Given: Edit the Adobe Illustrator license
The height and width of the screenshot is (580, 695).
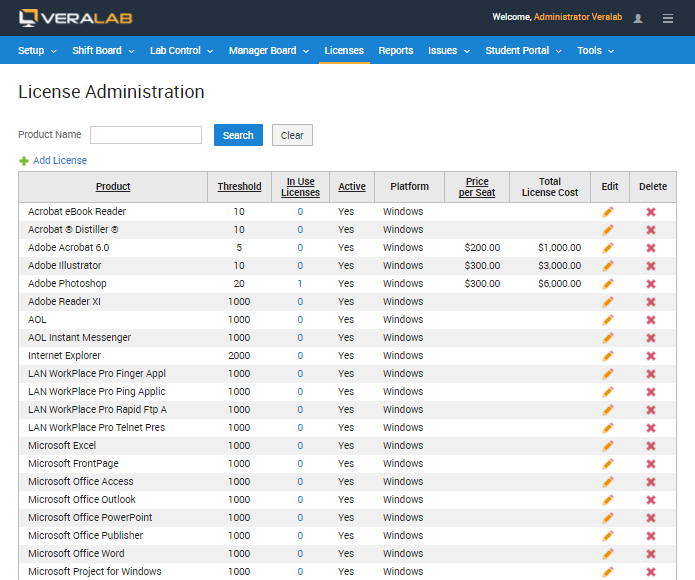Looking at the screenshot, I should click(x=608, y=266).
